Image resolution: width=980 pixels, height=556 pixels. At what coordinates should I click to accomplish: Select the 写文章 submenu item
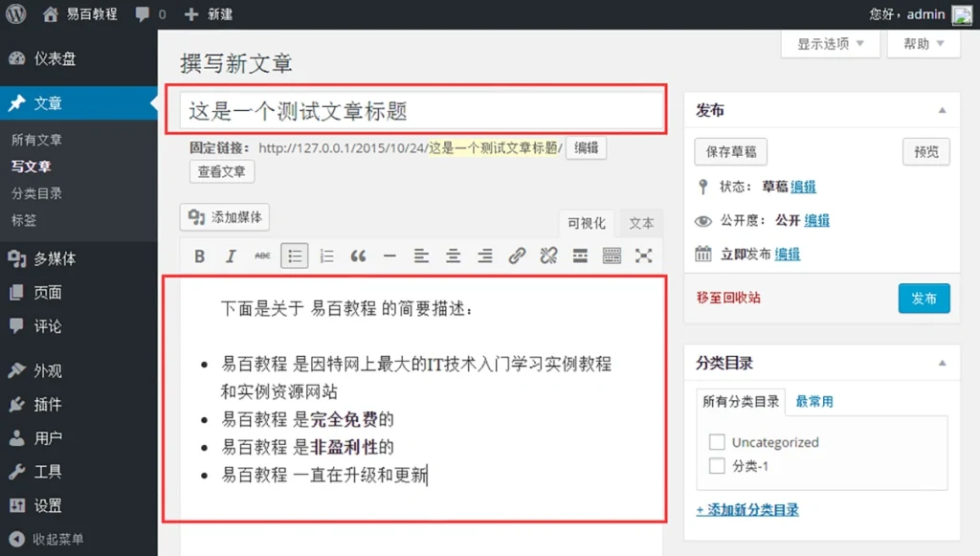point(32,167)
